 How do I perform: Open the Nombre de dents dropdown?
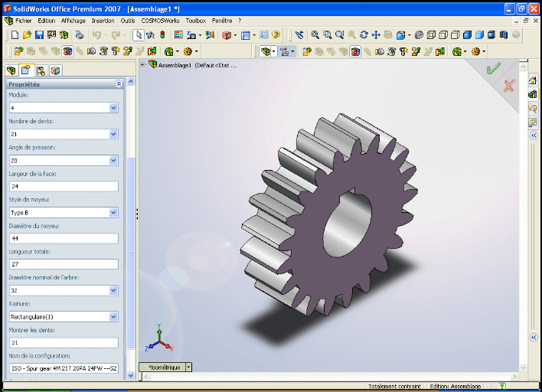click(113, 134)
